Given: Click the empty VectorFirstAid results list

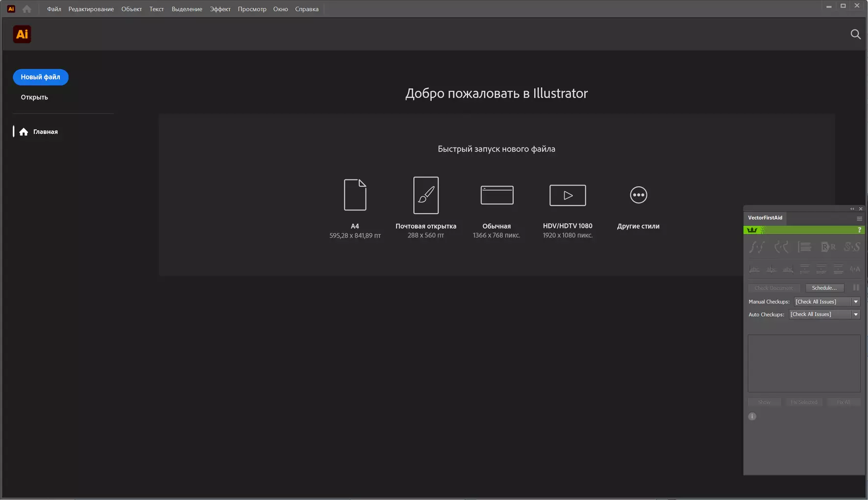Looking at the screenshot, I should coord(804,363).
